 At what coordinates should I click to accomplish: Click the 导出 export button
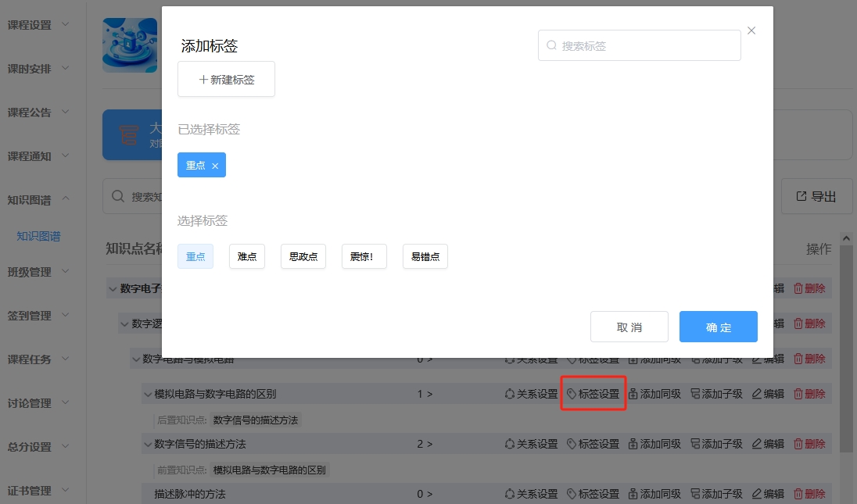pos(816,196)
